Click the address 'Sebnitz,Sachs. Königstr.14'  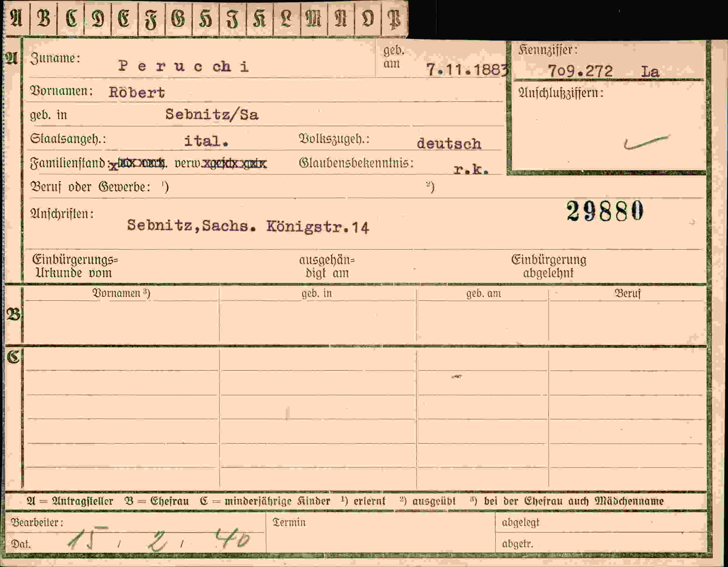[248, 227]
